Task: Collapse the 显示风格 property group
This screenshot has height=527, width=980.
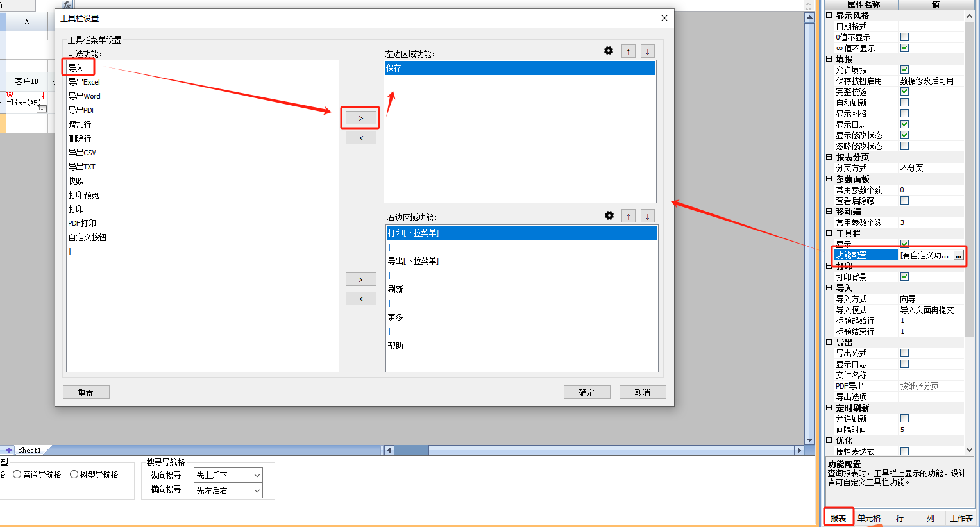Action: click(829, 15)
